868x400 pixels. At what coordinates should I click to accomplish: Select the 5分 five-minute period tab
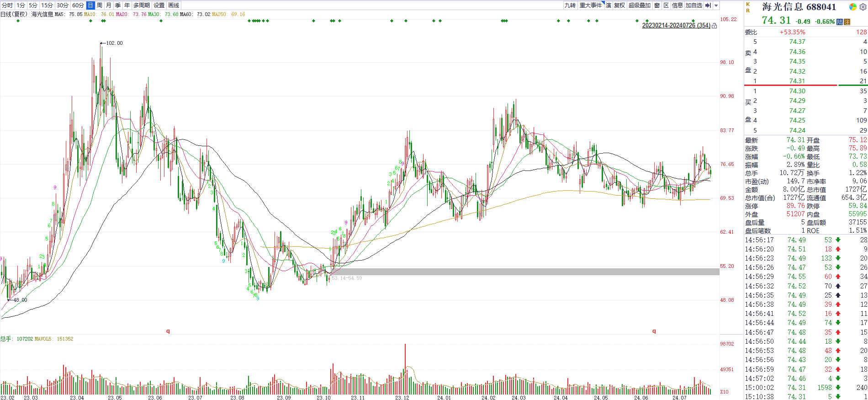[33, 5]
